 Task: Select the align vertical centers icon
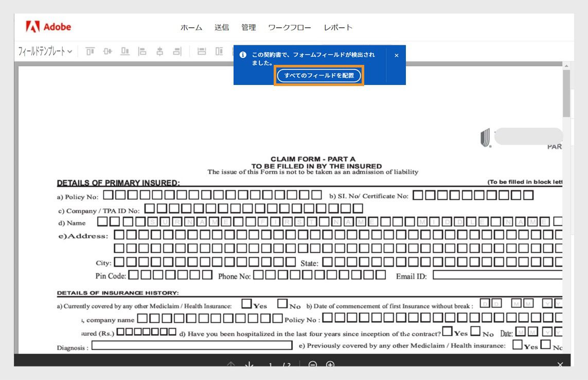click(x=108, y=51)
